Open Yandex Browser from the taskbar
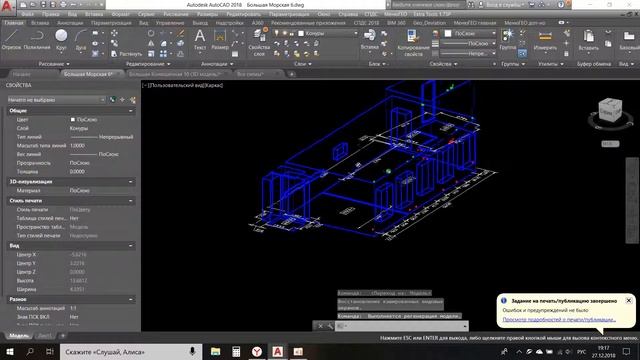640x360 pixels. point(257,351)
